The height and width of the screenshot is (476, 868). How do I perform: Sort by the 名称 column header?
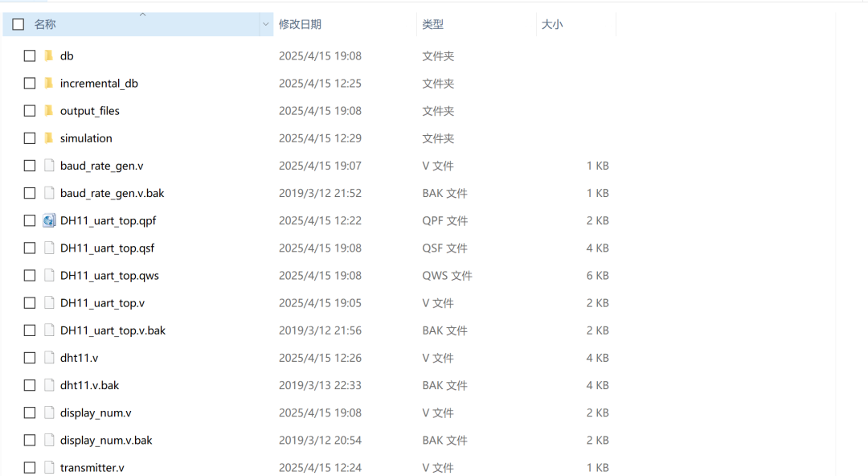click(45, 24)
